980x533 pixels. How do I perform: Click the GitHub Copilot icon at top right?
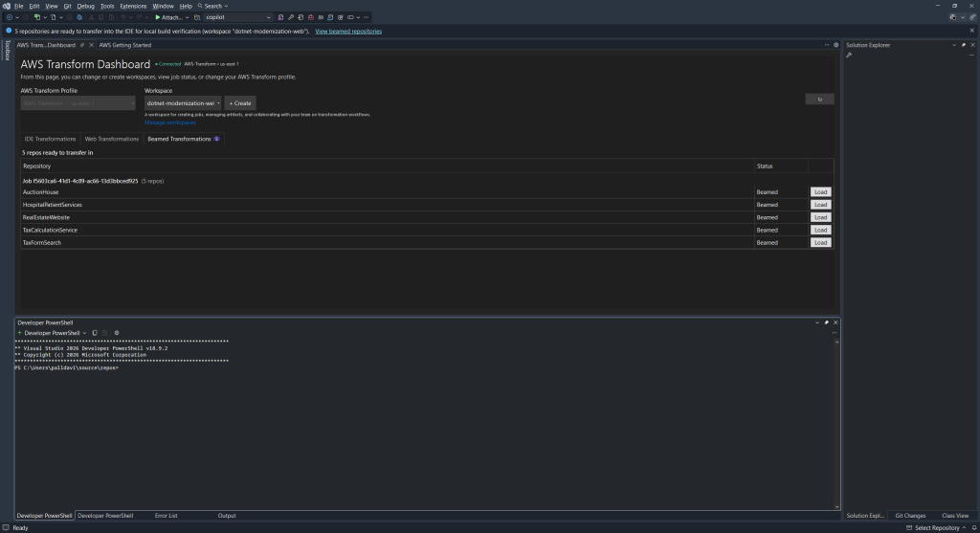952,17
